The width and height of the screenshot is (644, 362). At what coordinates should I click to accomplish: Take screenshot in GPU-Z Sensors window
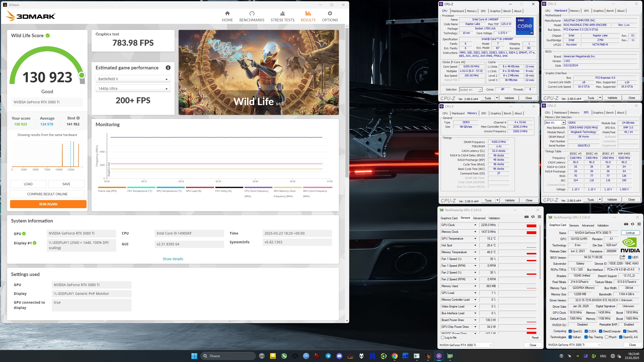(x=526, y=217)
